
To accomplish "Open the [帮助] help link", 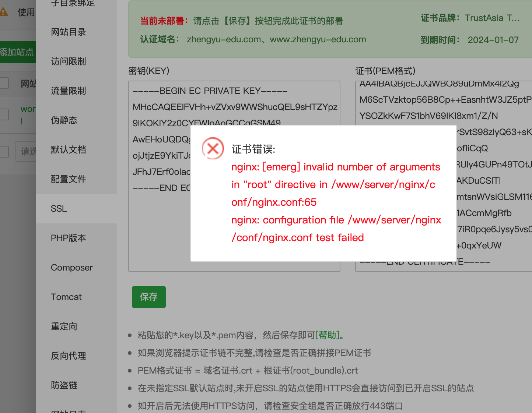I will tap(327, 335).
